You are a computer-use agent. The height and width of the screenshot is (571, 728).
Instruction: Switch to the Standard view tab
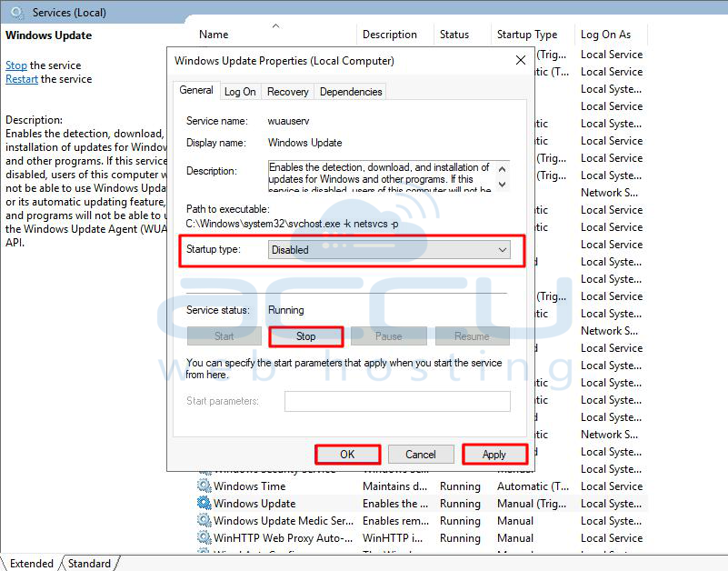[89, 564]
